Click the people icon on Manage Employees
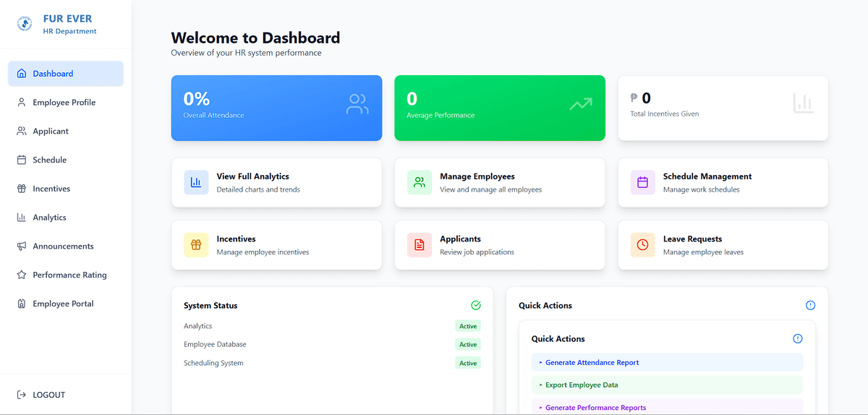Screen dimensions: 868x415 (420, 183)
